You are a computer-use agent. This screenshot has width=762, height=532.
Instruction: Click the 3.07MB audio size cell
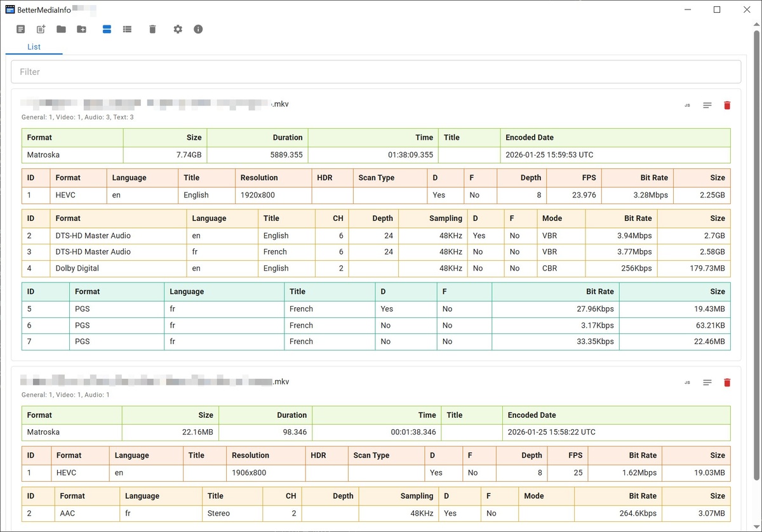696,513
